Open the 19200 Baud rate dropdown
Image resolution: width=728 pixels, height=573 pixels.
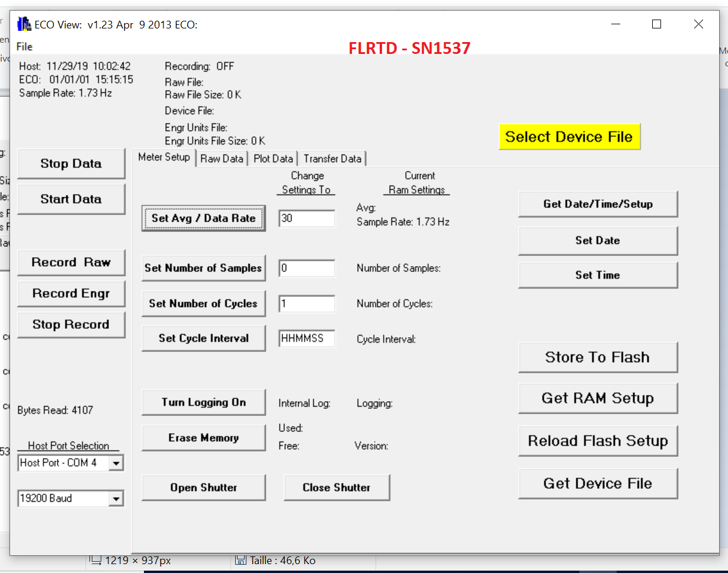point(117,499)
